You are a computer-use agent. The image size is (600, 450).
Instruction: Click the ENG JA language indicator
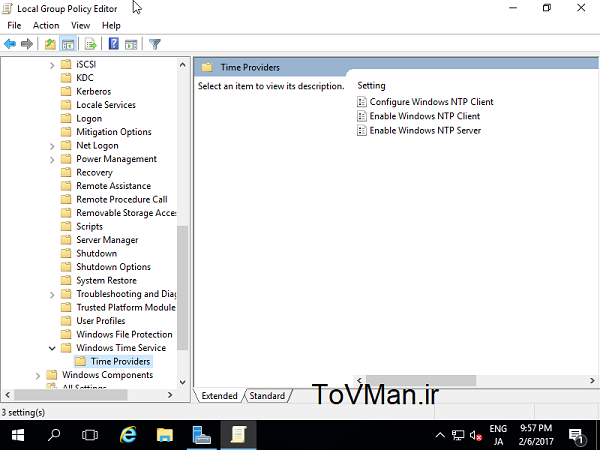(x=498, y=435)
